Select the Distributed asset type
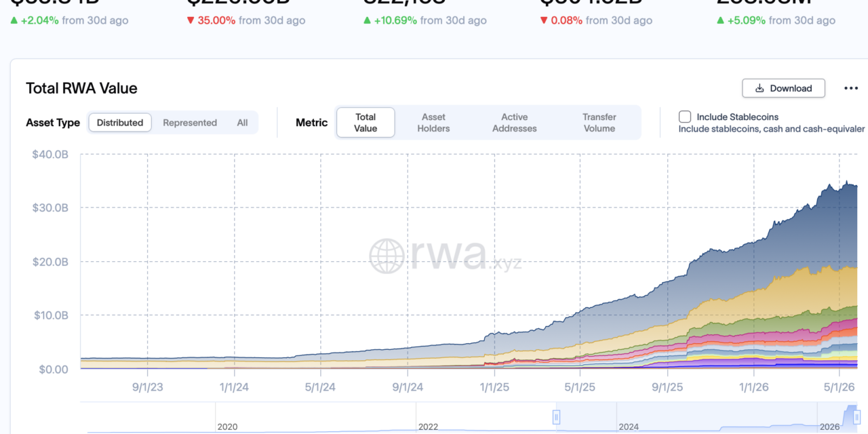 (x=120, y=123)
